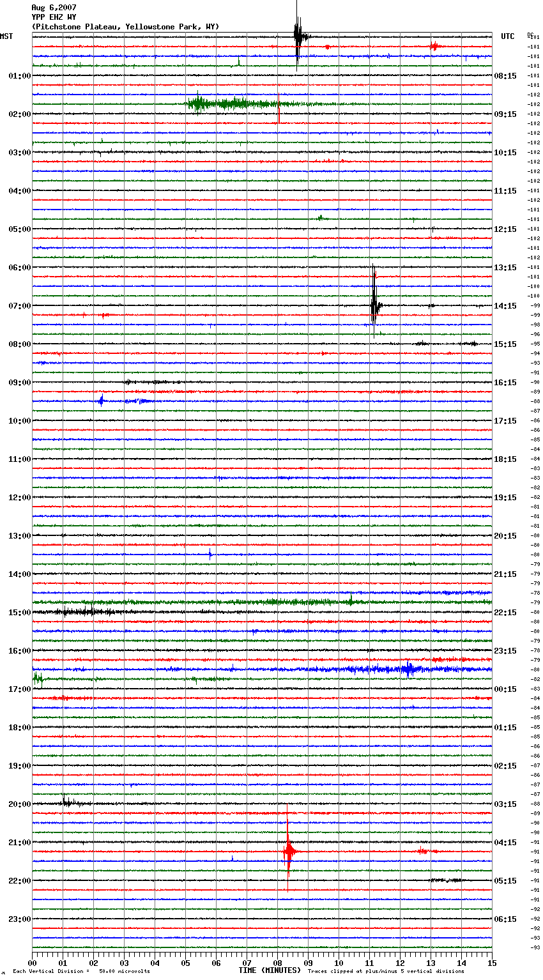
Task: Select the MST row label "20:00"
Action: pos(20,804)
